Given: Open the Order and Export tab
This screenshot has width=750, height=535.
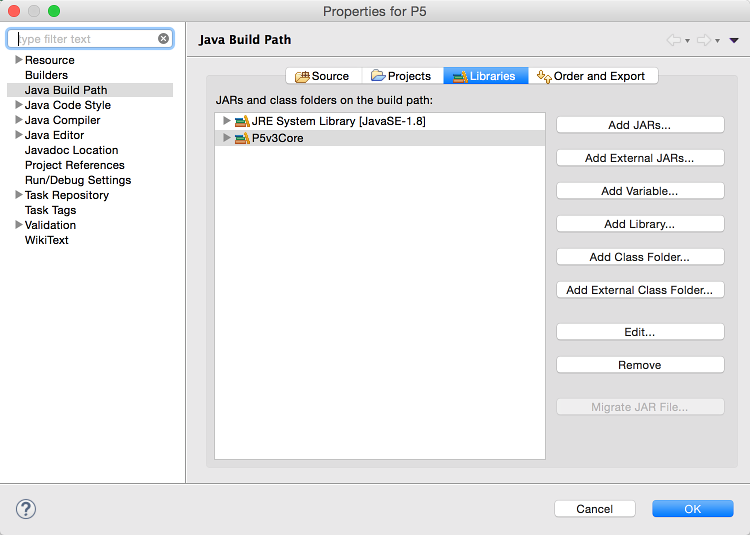Looking at the screenshot, I should (592, 76).
